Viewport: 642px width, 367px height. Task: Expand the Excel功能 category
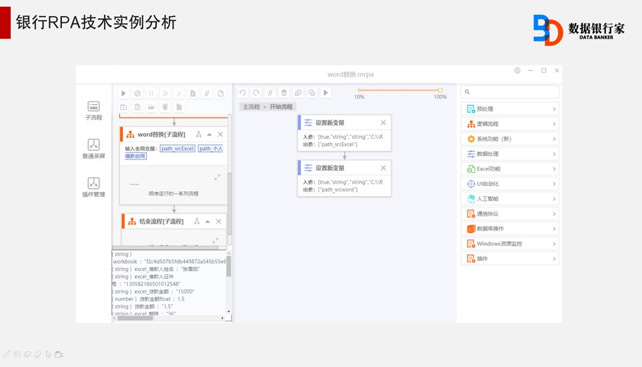[510, 169]
